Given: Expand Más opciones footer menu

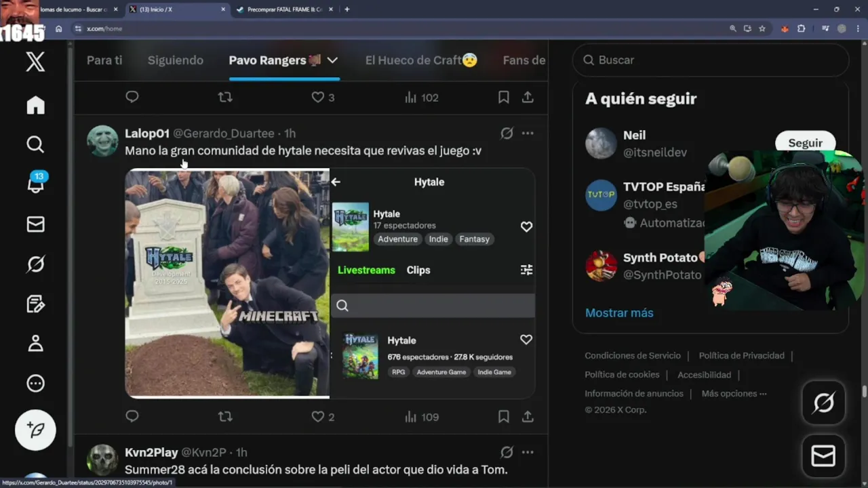Looking at the screenshot, I should (734, 394).
